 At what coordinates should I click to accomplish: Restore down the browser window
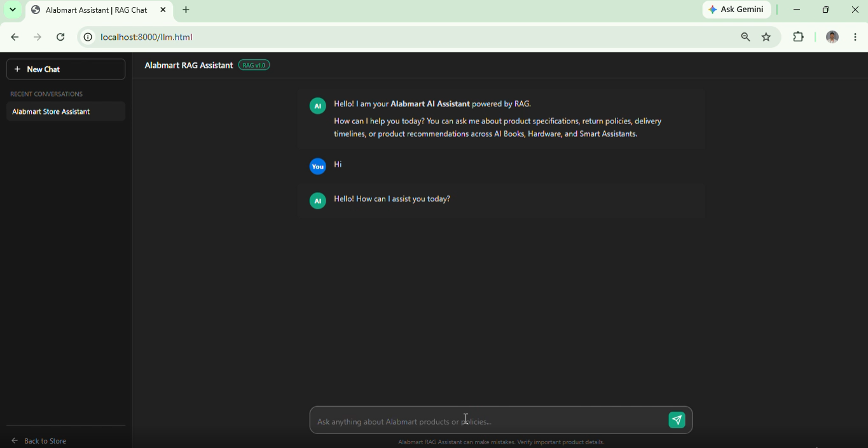pyautogui.click(x=826, y=10)
